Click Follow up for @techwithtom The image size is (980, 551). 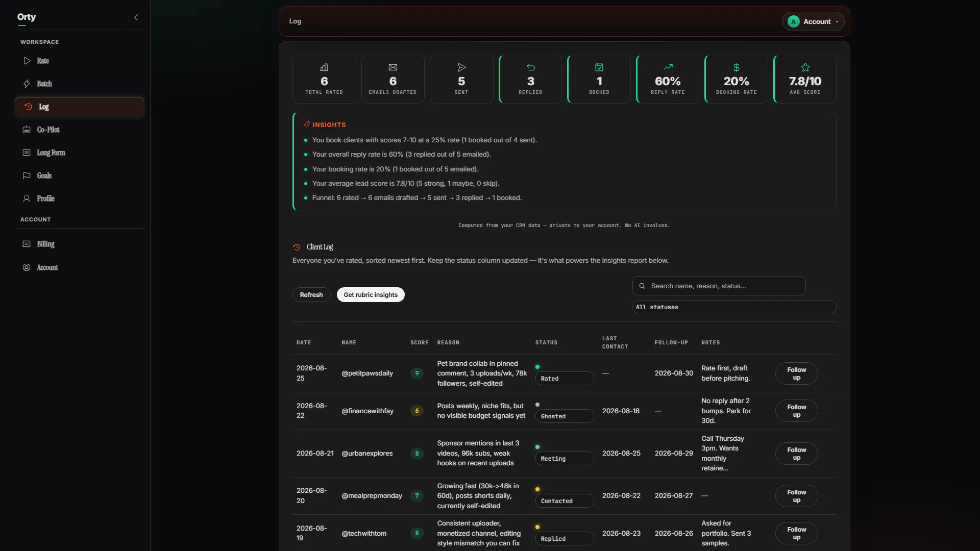tap(796, 533)
